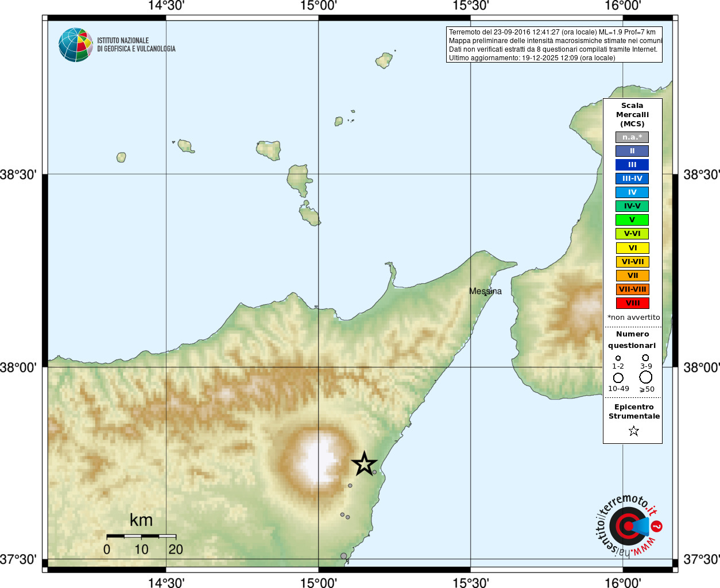Select the V green intensity swatch

coord(632,220)
